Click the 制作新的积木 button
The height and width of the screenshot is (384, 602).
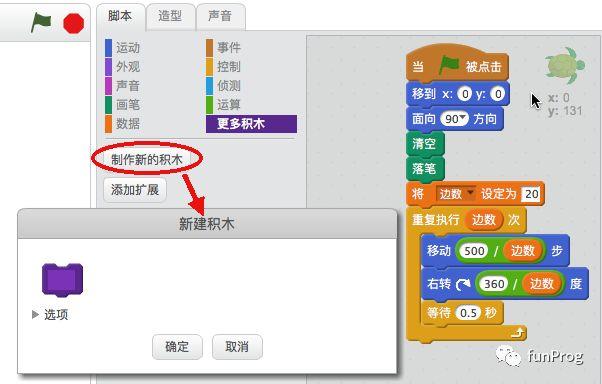(x=147, y=159)
